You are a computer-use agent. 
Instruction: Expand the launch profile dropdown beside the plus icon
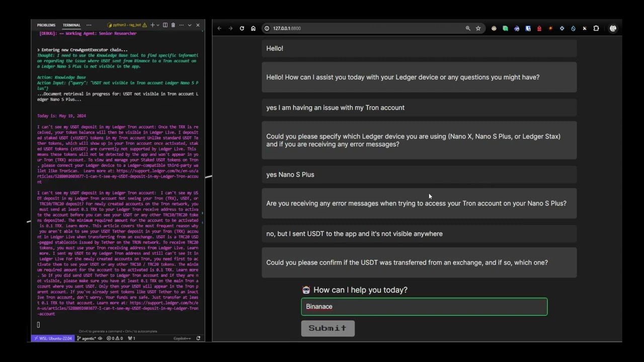point(157,25)
